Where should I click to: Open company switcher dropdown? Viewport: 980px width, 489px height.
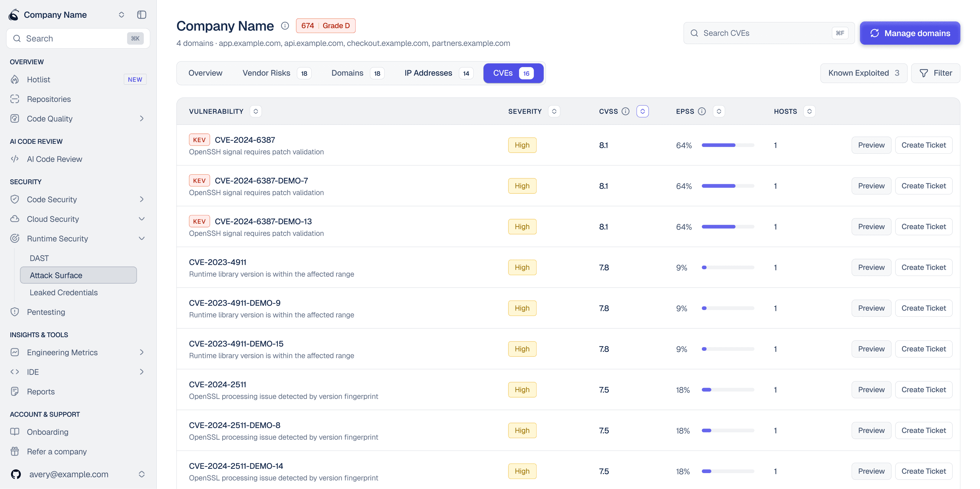(x=121, y=15)
